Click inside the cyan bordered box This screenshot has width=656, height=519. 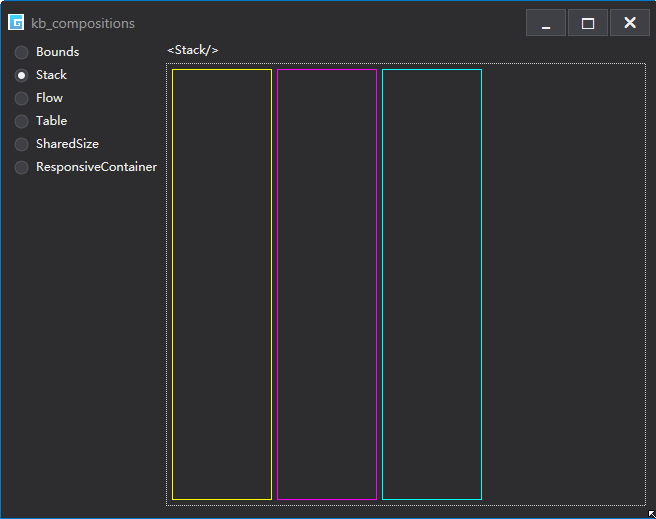(432, 284)
